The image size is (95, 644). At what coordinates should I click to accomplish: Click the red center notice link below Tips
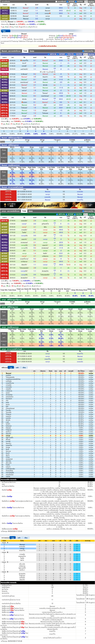(x=47, y=46)
